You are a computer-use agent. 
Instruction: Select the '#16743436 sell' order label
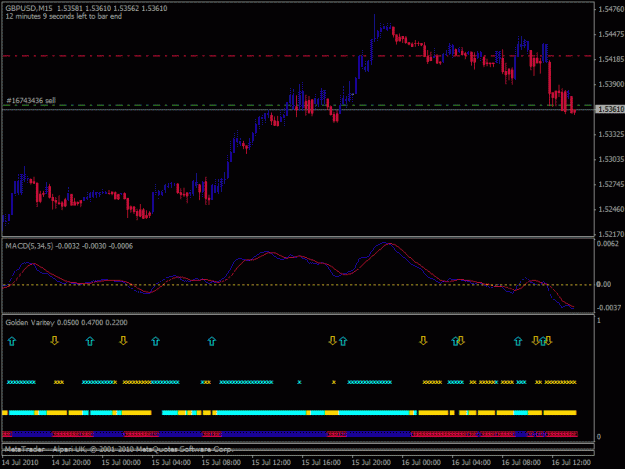coord(31,100)
